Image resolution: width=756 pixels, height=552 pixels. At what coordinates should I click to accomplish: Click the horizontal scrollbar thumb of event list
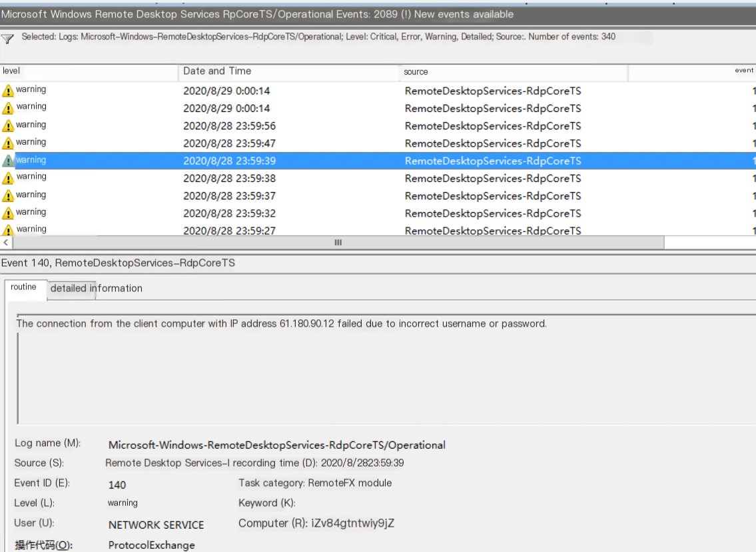tap(338, 243)
